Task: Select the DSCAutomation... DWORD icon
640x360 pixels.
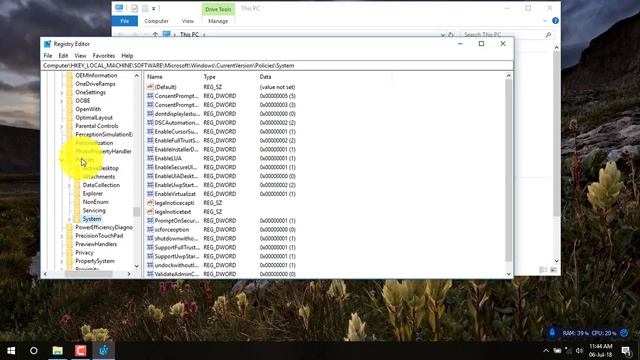Action: (150, 122)
